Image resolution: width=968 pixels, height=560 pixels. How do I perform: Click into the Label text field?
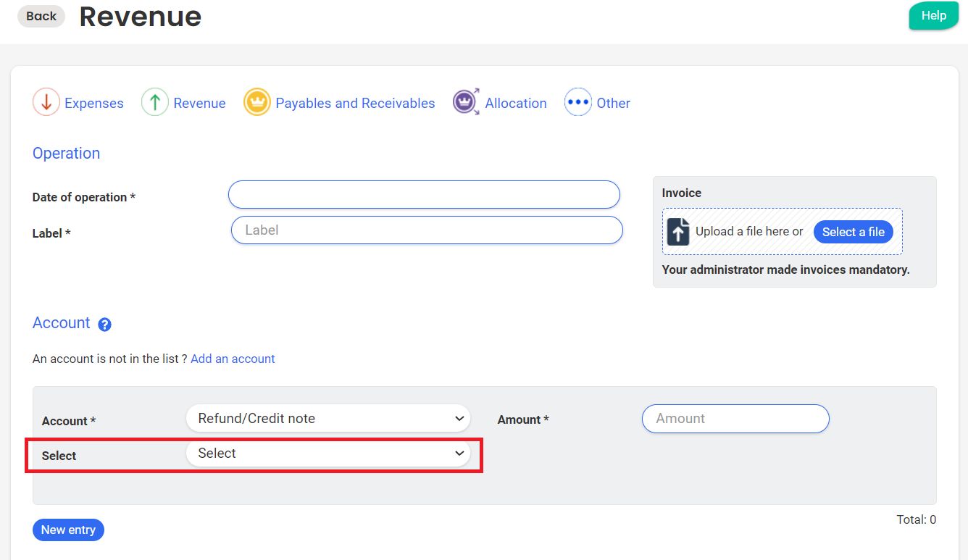(427, 230)
